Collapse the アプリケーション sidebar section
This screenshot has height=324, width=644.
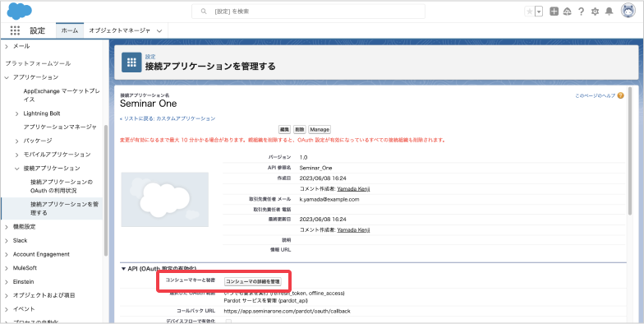7,77
